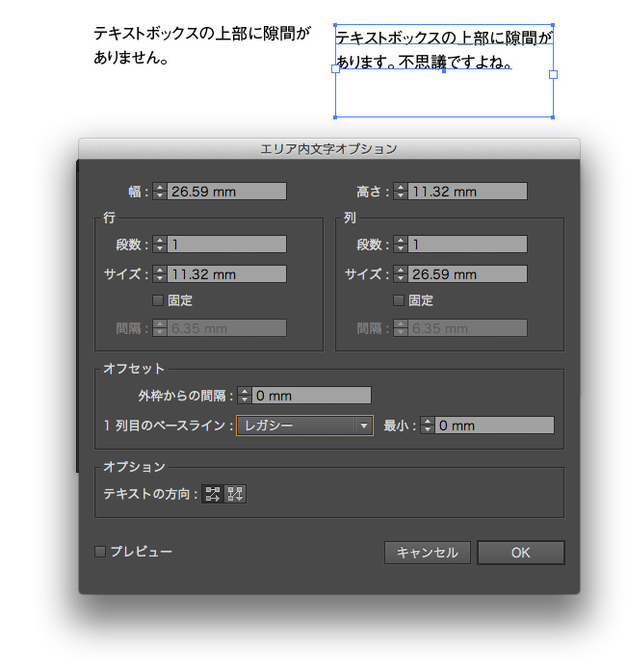
Task: Click the サイズ field in 列 section
Action: (467, 273)
